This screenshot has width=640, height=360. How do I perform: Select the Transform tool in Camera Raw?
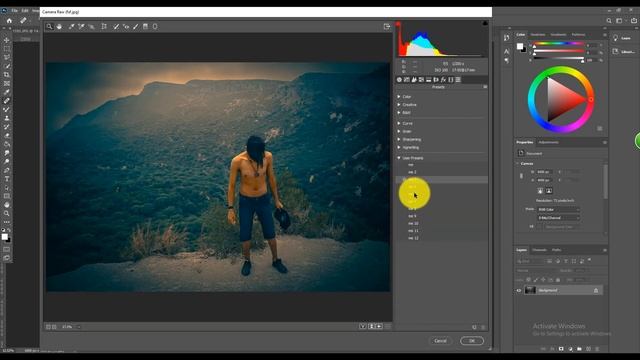point(104,27)
